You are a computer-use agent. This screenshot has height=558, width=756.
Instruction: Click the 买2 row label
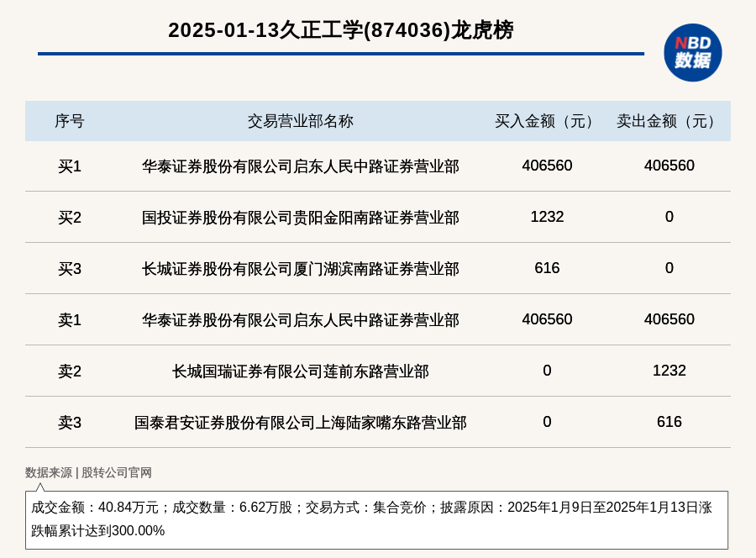[70, 218]
